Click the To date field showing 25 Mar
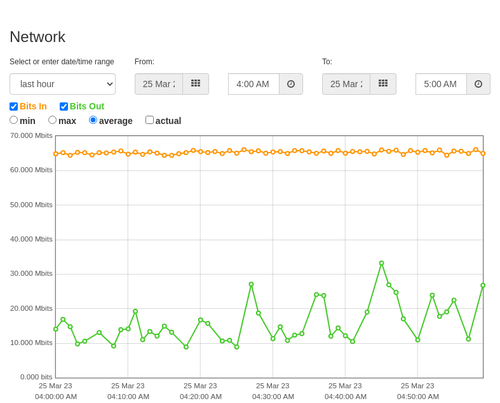This screenshot has height=403, width=500. 346,84
